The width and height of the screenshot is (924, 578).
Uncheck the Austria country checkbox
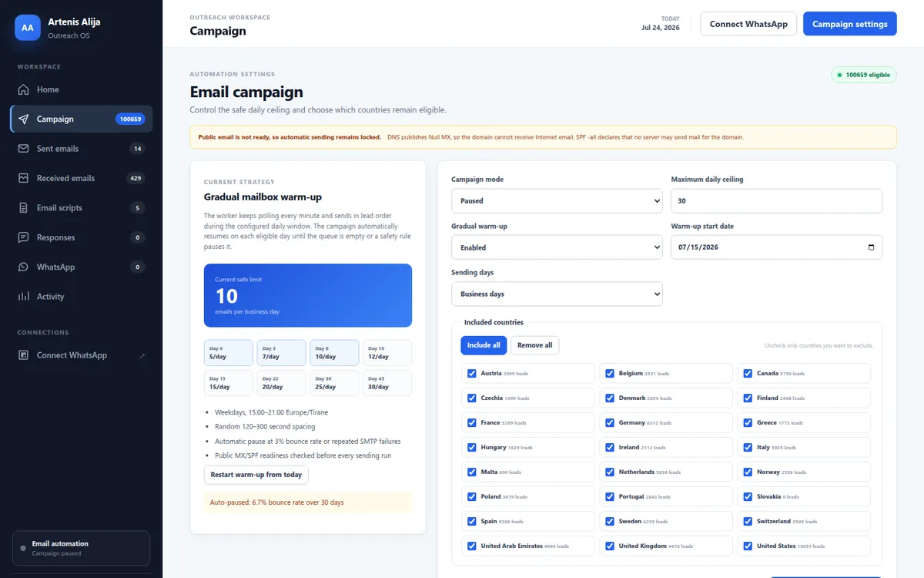click(x=472, y=373)
